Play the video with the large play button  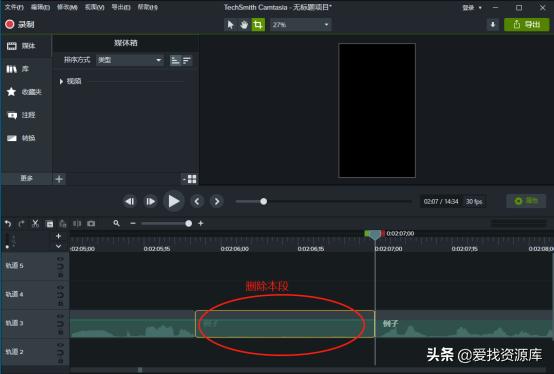[173, 201]
